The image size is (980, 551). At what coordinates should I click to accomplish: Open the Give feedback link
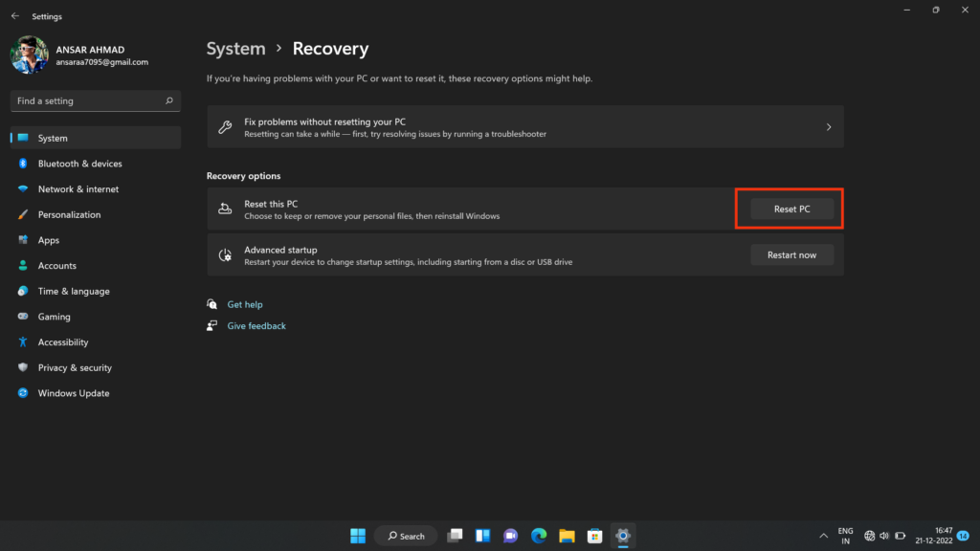(256, 326)
